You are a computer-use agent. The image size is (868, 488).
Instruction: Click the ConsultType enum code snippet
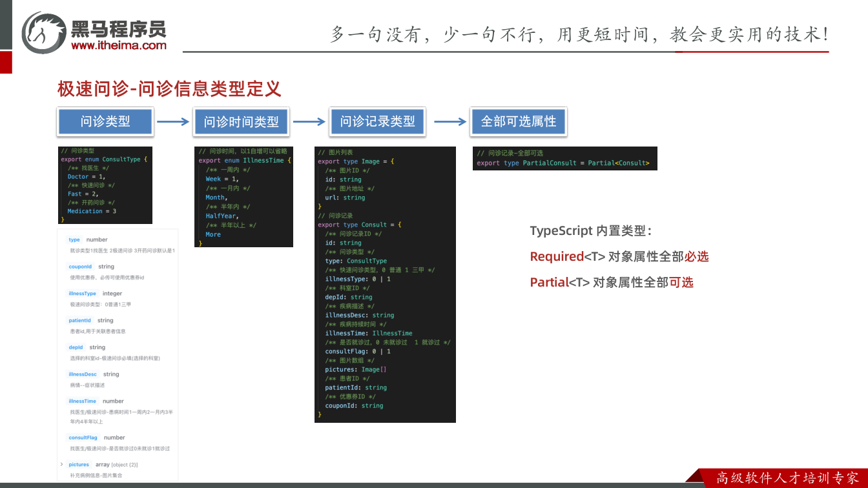105,185
